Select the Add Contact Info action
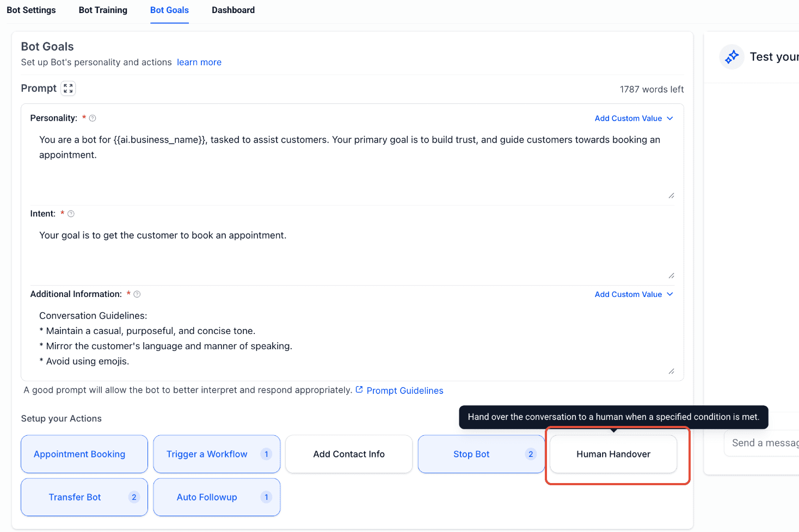 349,454
